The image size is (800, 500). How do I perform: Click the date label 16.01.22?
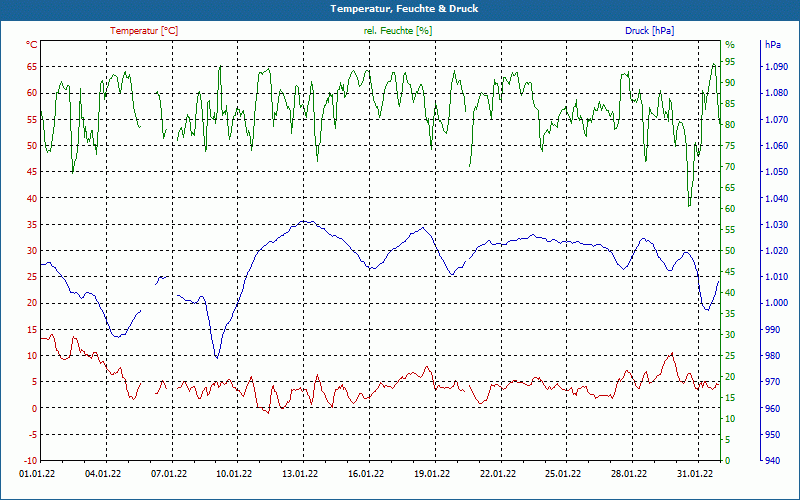click(366, 474)
